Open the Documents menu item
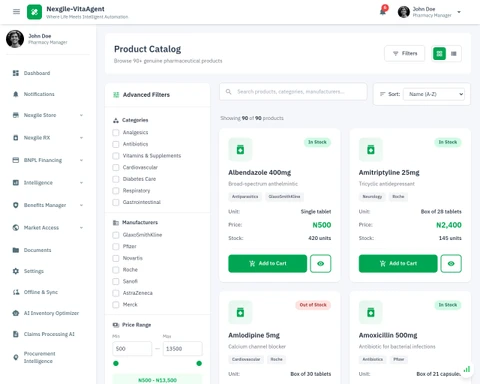The image size is (480, 384). [48, 250]
